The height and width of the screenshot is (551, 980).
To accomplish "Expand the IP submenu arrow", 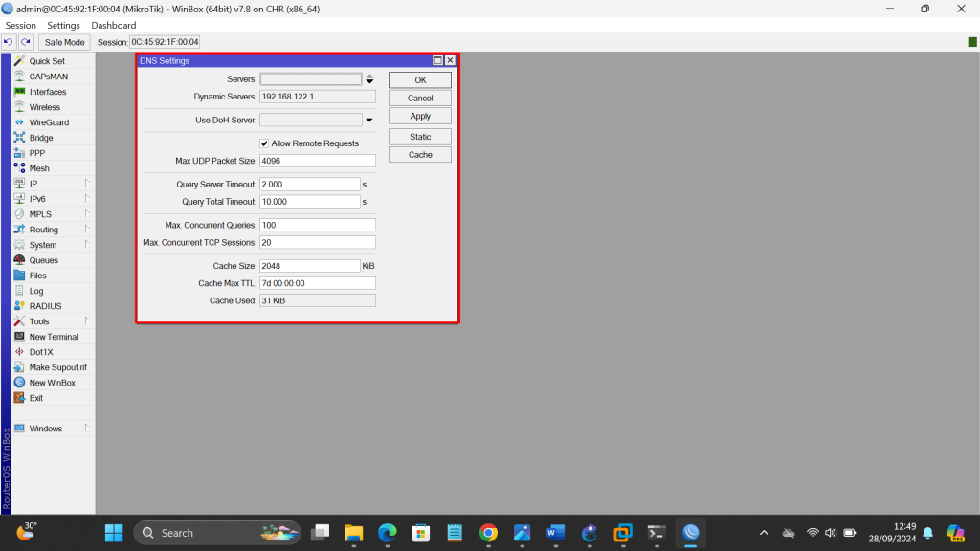I will 86,183.
